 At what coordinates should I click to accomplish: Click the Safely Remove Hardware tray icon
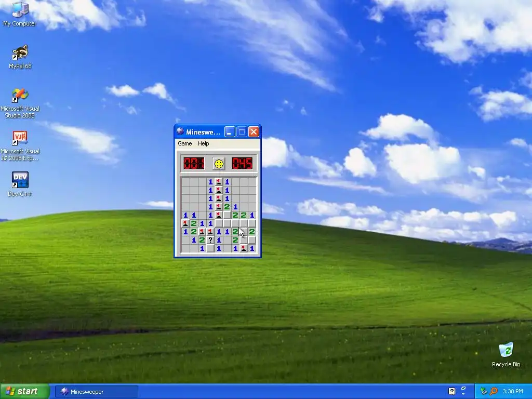pos(484,392)
